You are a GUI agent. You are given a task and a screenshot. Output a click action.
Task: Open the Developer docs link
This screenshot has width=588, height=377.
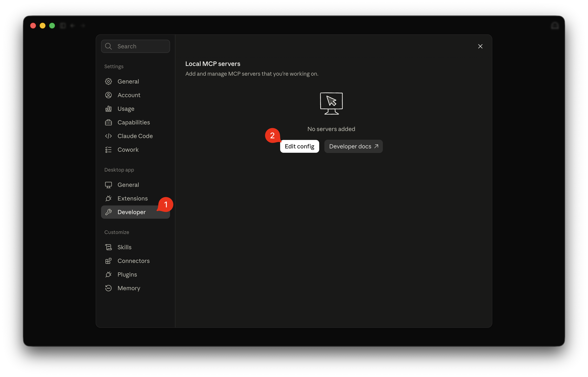click(353, 146)
